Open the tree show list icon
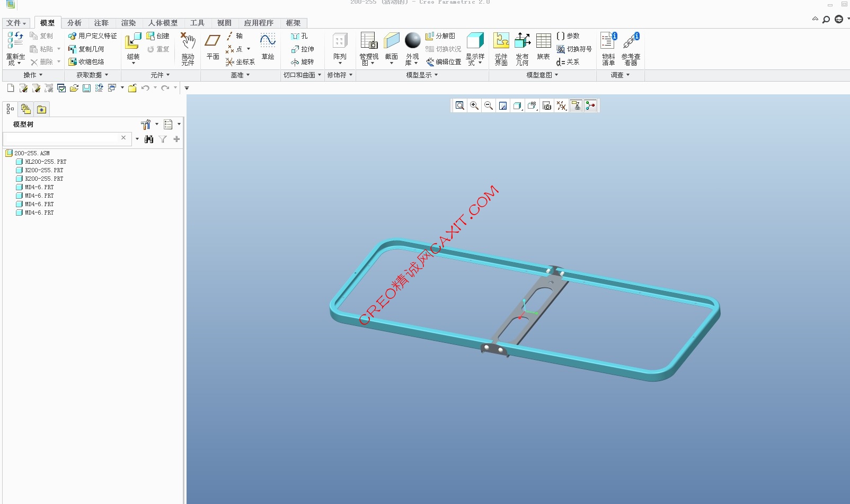The height and width of the screenshot is (504, 850). [x=168, y=125]
